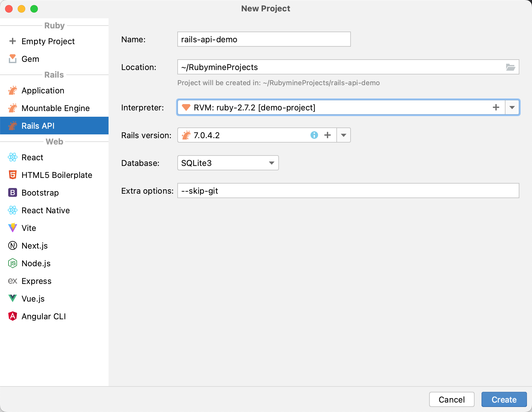Click the HTML5 Boilerplate shield icon
Screen dimensions: 532x412
click(13, 175)
